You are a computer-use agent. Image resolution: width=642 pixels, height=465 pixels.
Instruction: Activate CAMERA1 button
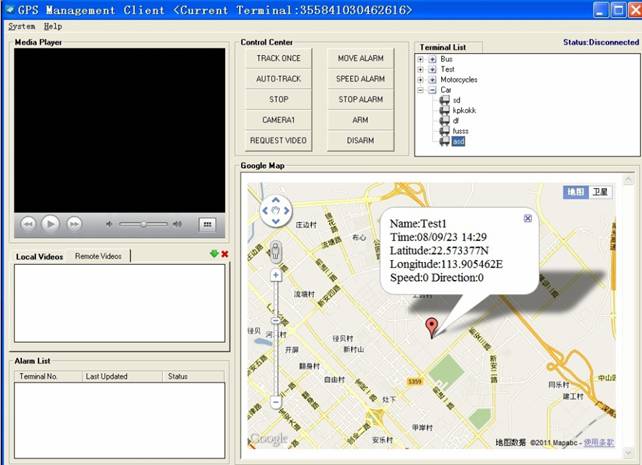point(278,120)
